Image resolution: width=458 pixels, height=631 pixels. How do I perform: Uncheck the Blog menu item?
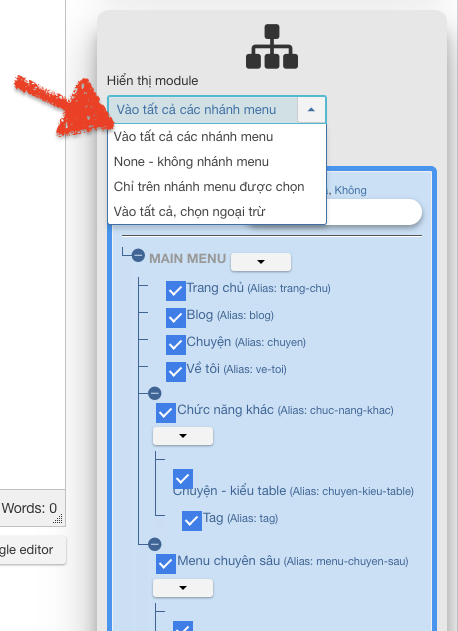[176, 318]
